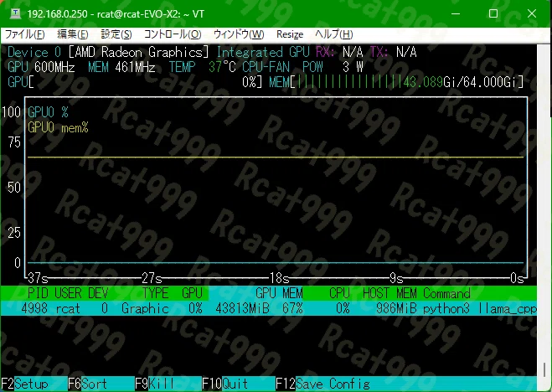Click the USER column header

coord(68,293)
